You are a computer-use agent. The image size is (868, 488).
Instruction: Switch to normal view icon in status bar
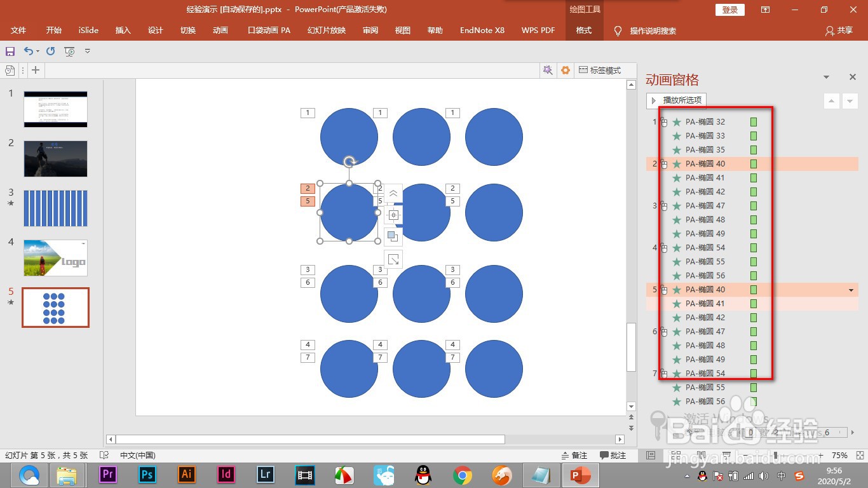point(650,456)
